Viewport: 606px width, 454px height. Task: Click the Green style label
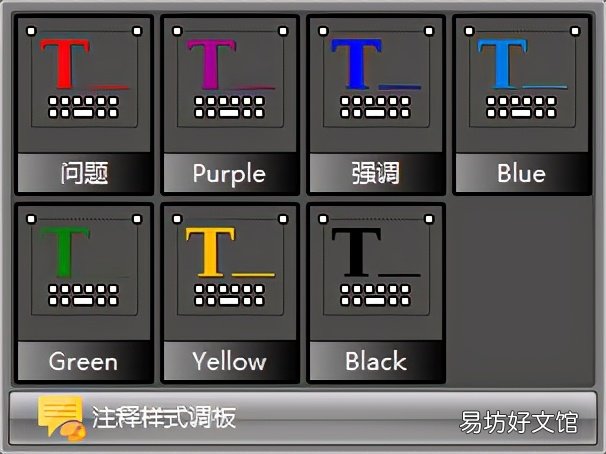tap(84, 361)
